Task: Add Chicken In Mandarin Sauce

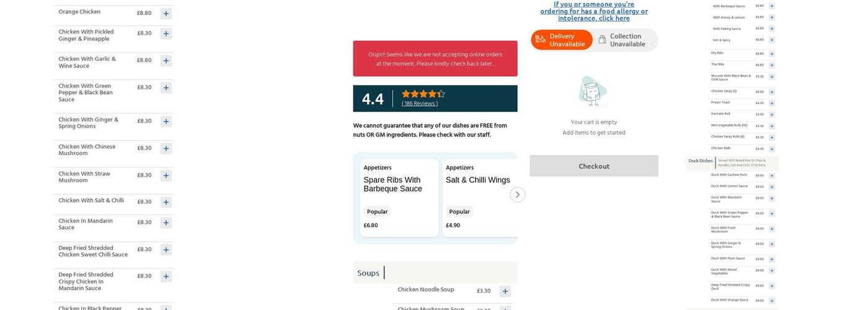Action: tap(166, 223)
